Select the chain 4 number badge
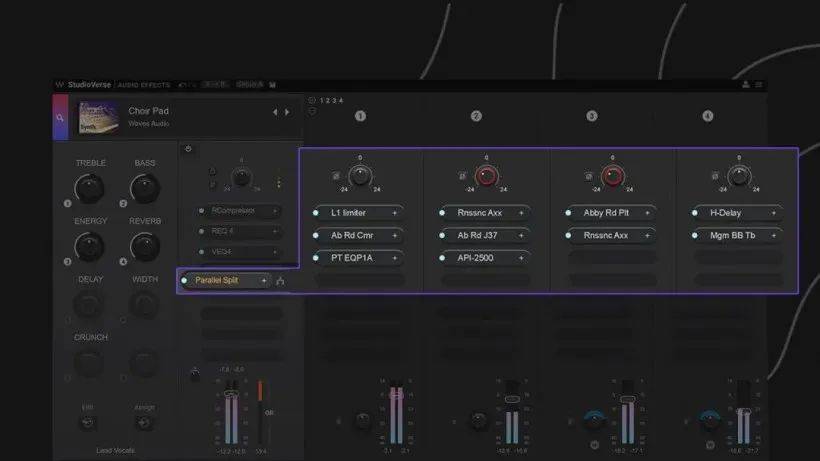Screen dimensions: 820x461 [708, 116]
